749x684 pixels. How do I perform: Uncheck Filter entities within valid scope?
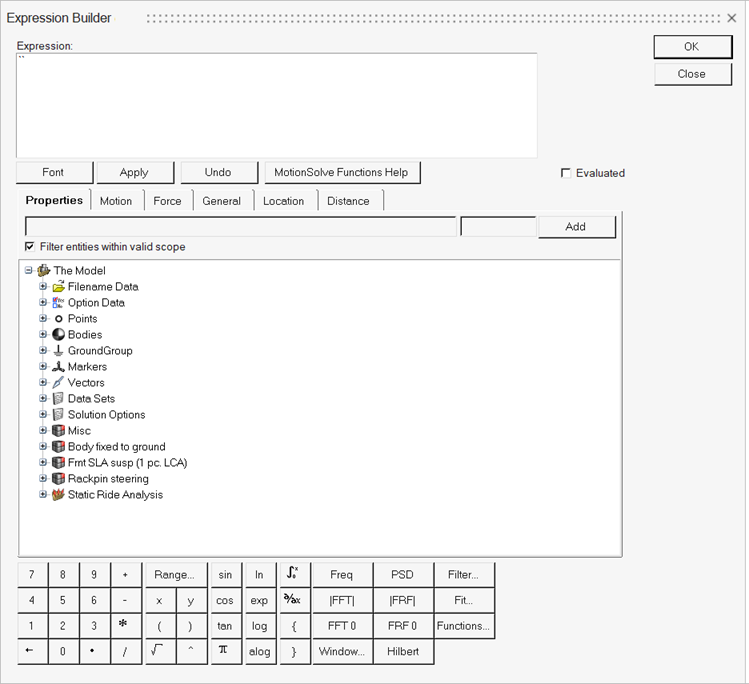(x=29, y=247)
